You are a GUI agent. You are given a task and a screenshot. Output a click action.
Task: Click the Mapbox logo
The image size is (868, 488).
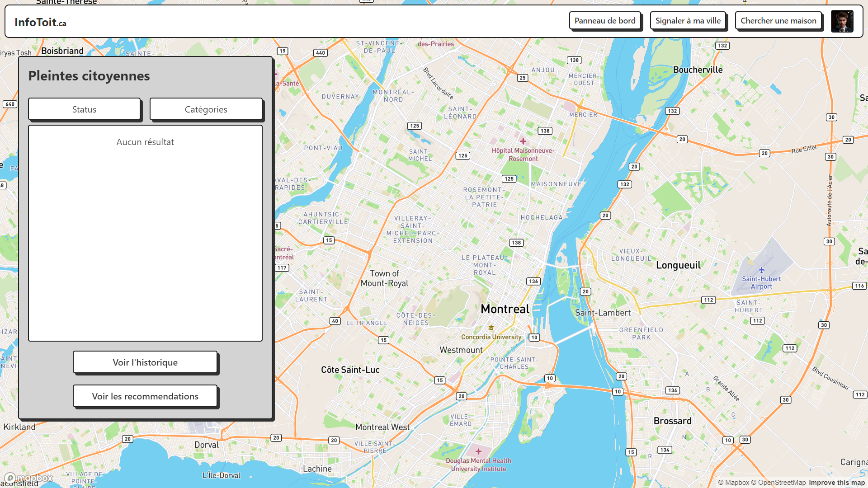tap(29, 478)
